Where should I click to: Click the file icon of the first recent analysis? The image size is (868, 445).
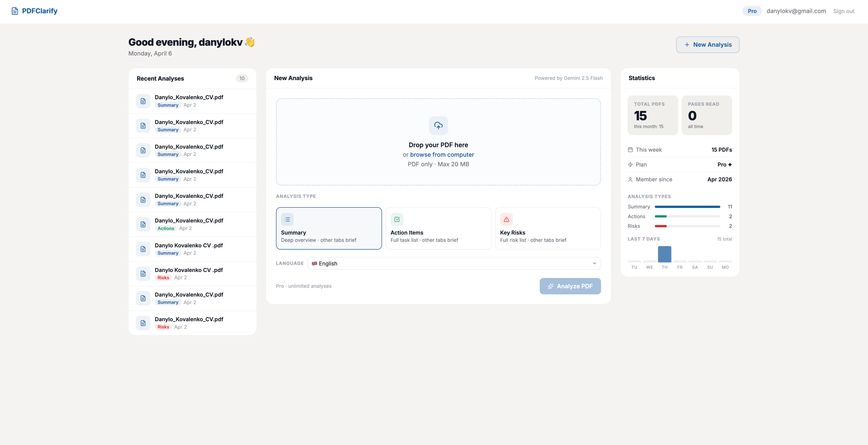[x=143, y=101]
